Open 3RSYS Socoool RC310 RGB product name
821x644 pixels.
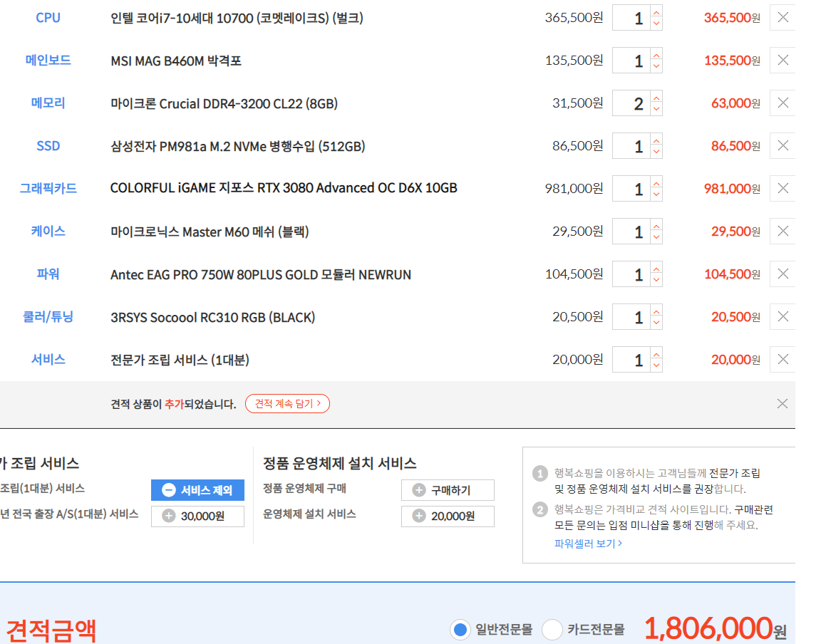click(212, 317)
